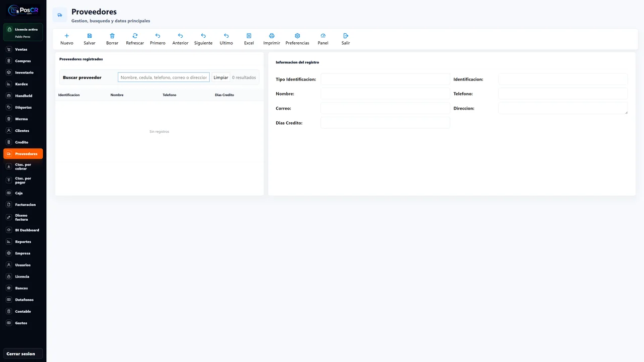Click the '0 resultados' text
This screenshot has width=644, height=362.
(244, 77)
